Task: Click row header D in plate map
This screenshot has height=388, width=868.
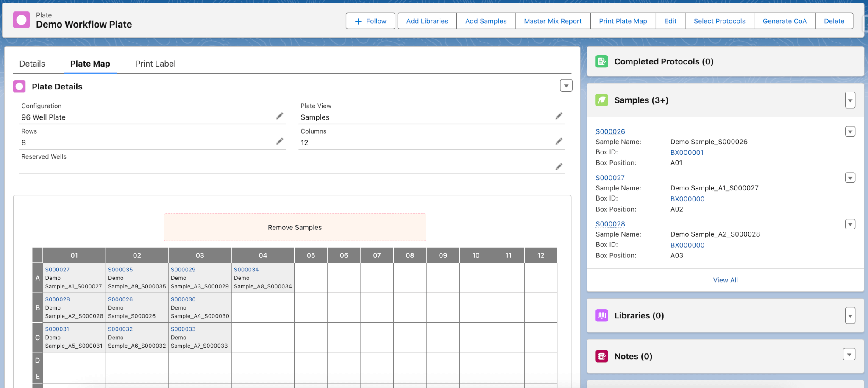Action: [38, 360]
